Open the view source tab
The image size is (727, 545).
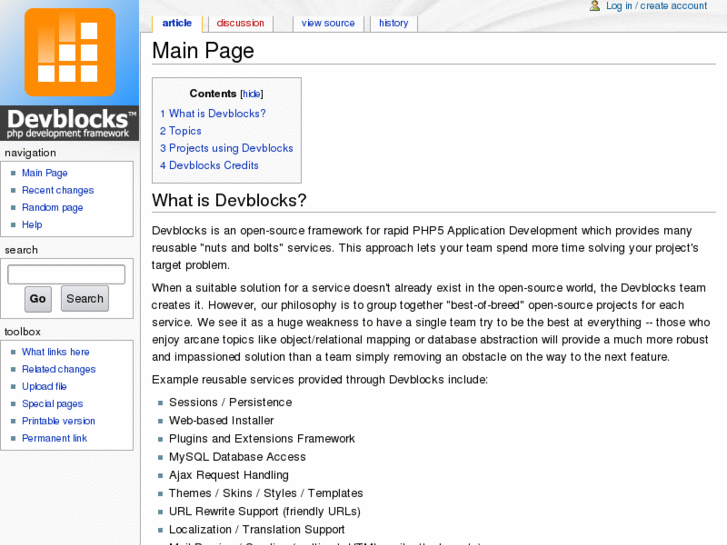328,23
